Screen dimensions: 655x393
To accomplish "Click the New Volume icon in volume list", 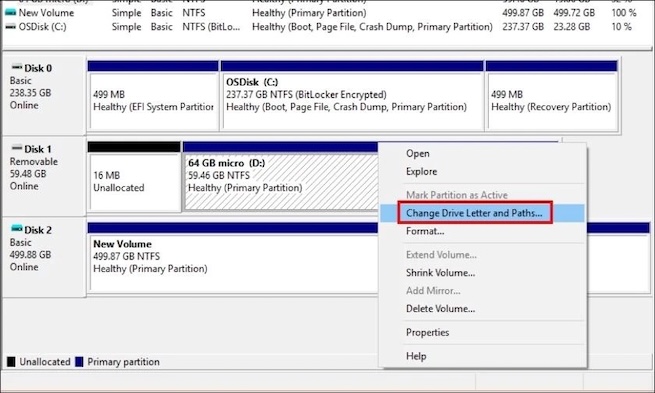I will point(10,13).
